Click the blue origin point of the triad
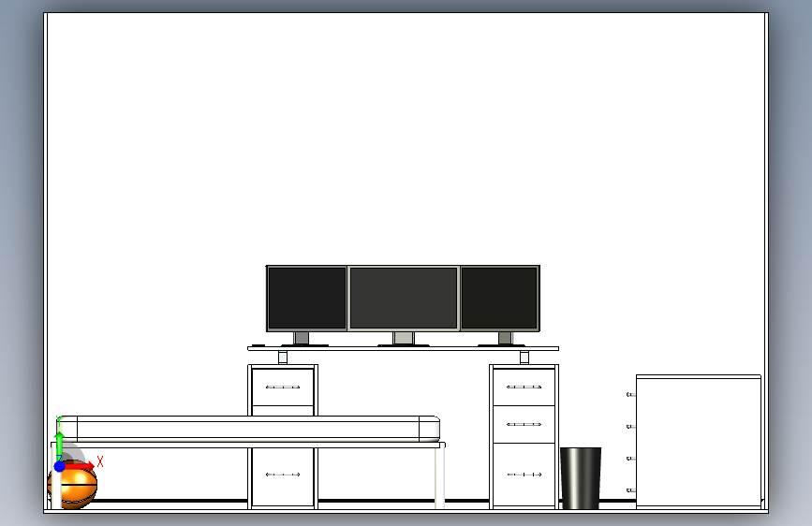 click(x=60, y=466)
